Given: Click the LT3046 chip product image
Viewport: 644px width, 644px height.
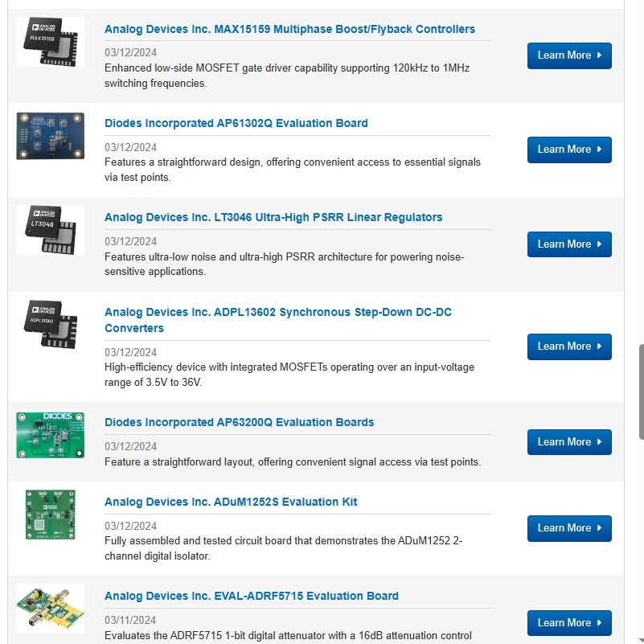Looking at the screenshot, I should 50,230.
